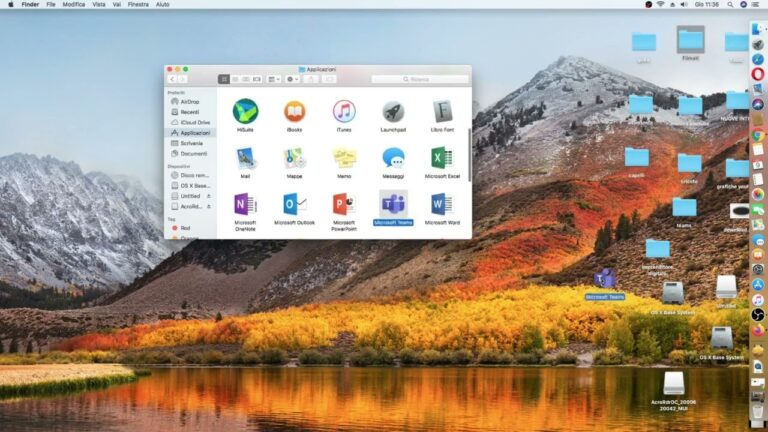This screenshot has width=768, height=432.
Task: Select the Microsoft Word app icon
Action: click(442, 204)
